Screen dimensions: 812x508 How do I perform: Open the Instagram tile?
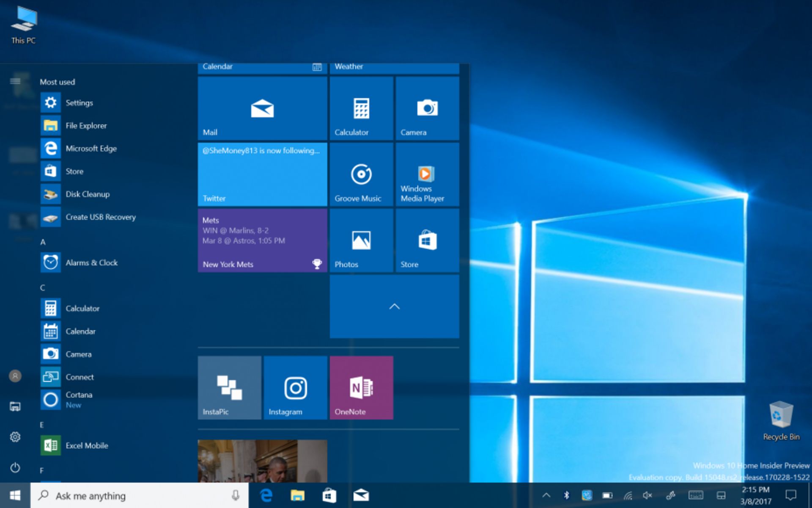click(295, 387)
